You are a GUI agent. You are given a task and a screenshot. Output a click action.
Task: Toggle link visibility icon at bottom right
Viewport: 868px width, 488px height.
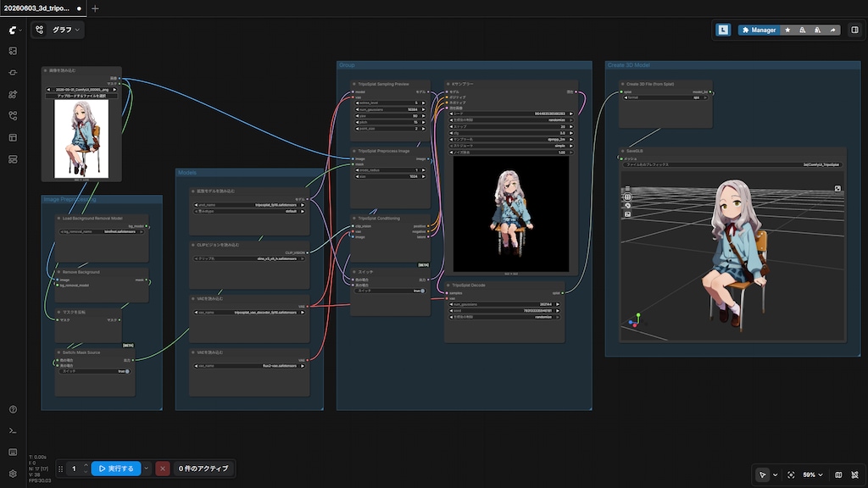tap(854, 474)
